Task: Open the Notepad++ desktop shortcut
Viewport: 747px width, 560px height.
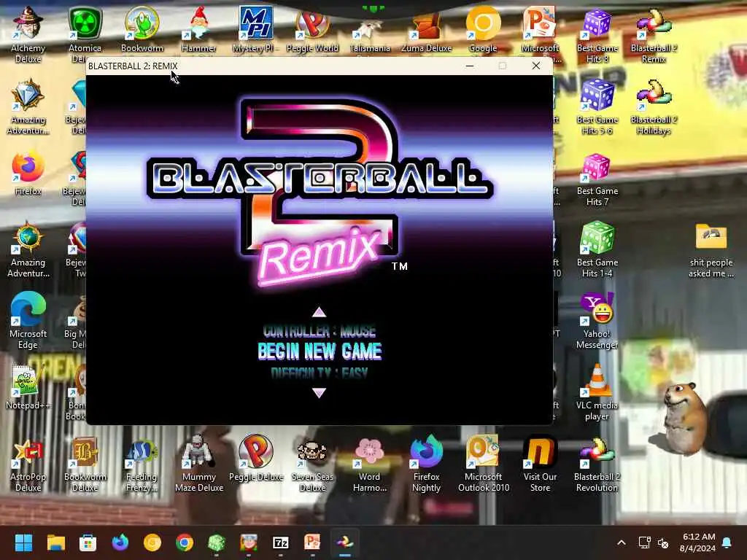Action: pos(28,386)
